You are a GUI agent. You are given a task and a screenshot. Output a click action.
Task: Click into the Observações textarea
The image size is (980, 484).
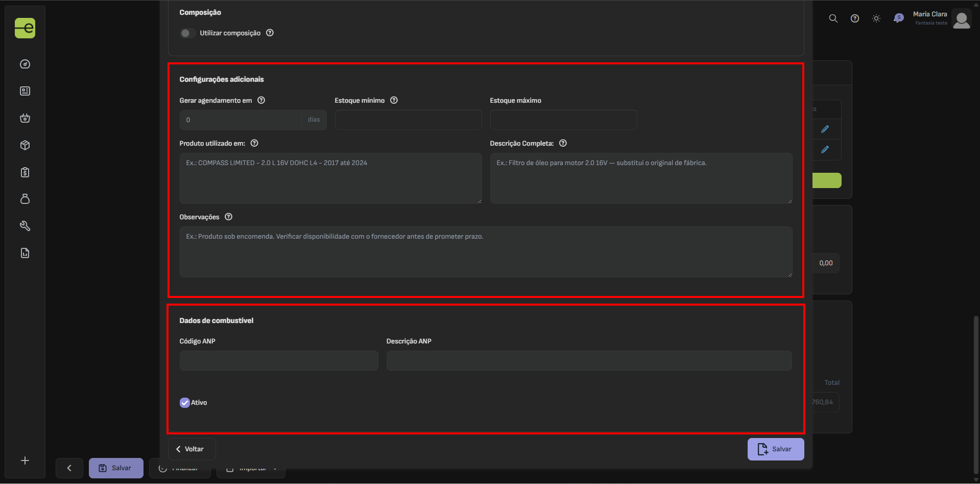pyautogui.click(x=486, y=252)
